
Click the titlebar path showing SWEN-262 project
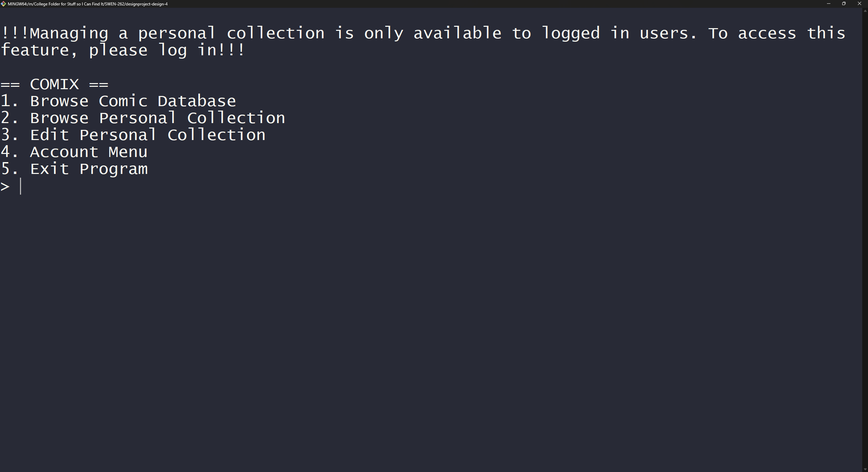(x=86, y=4)
